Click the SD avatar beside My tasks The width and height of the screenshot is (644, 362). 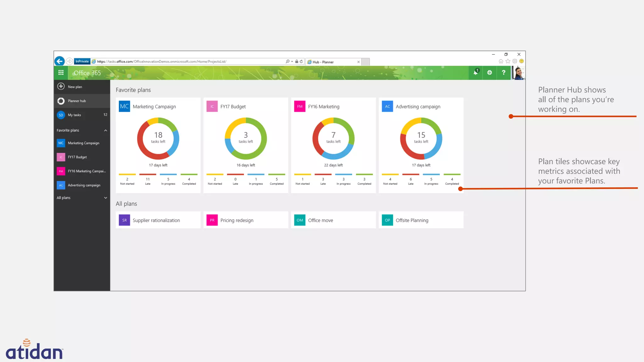61,115
